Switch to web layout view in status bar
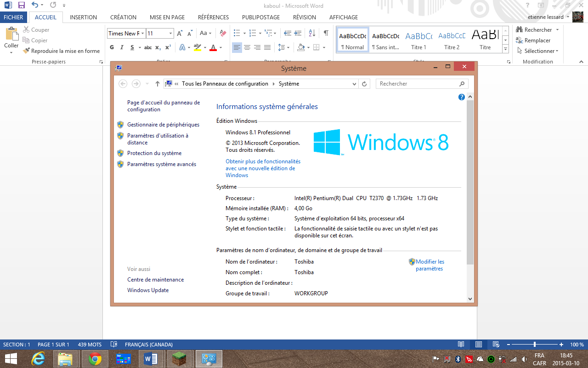This screenshot has width=588, height=368. [x=496, y=345]
